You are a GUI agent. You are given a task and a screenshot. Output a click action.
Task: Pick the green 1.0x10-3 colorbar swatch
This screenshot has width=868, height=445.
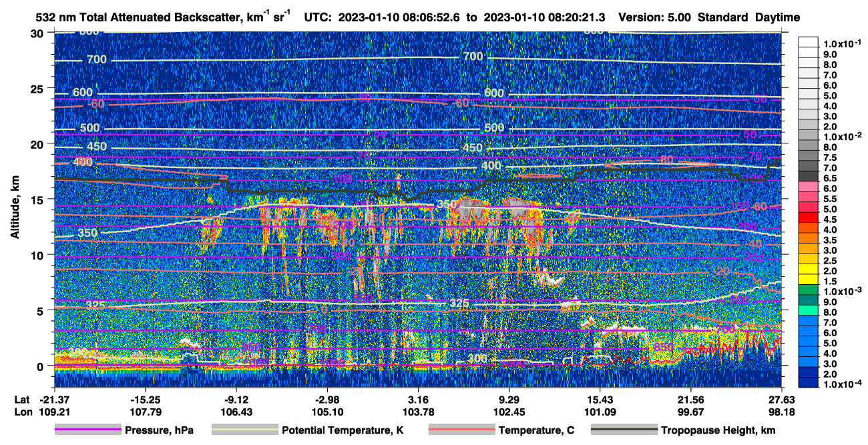click(808, 291)
